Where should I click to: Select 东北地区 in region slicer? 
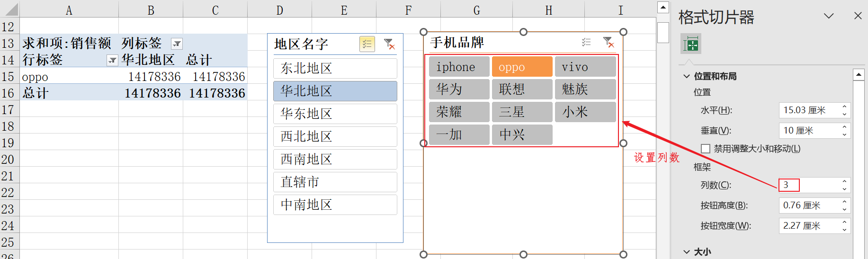click(x=335, y=68)
